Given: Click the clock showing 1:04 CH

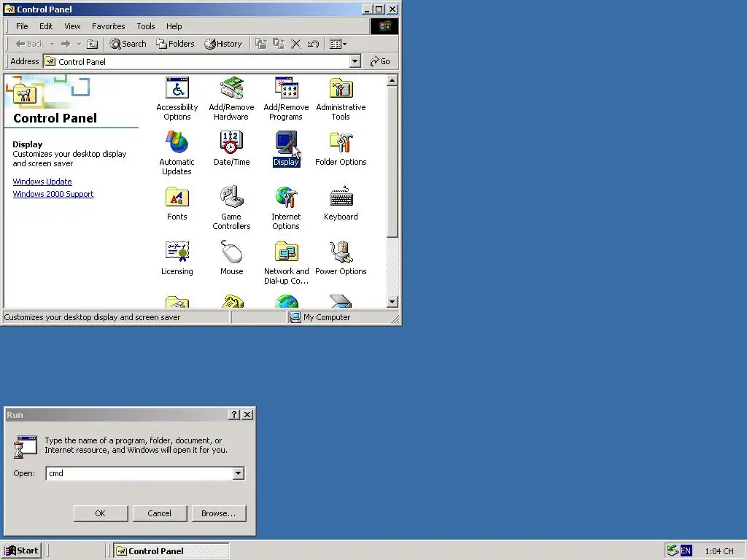Looking at the screenshot, I should click(719, 551).
